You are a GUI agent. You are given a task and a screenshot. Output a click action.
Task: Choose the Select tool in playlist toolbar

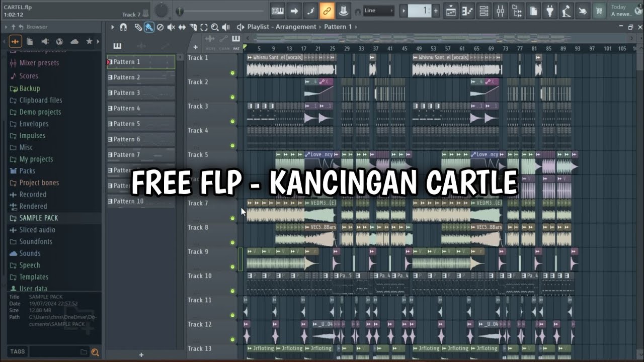(x=204, y=27)
